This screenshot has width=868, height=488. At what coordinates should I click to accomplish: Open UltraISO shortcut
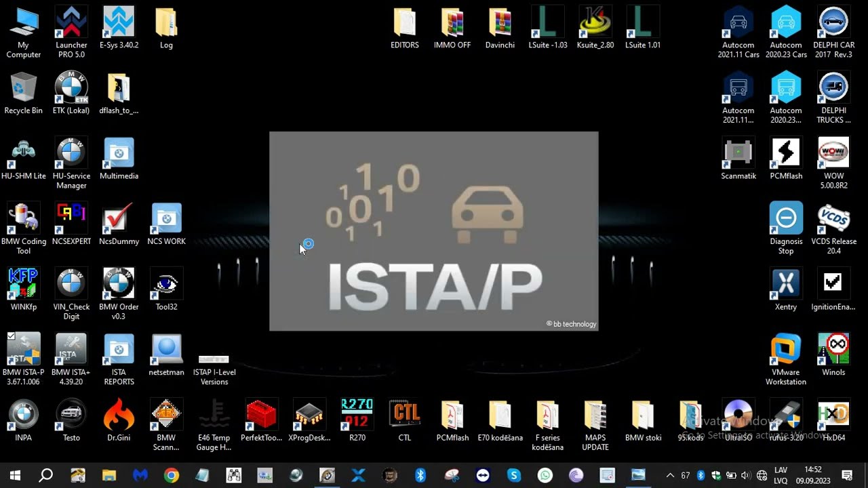[x=738, y=420]
